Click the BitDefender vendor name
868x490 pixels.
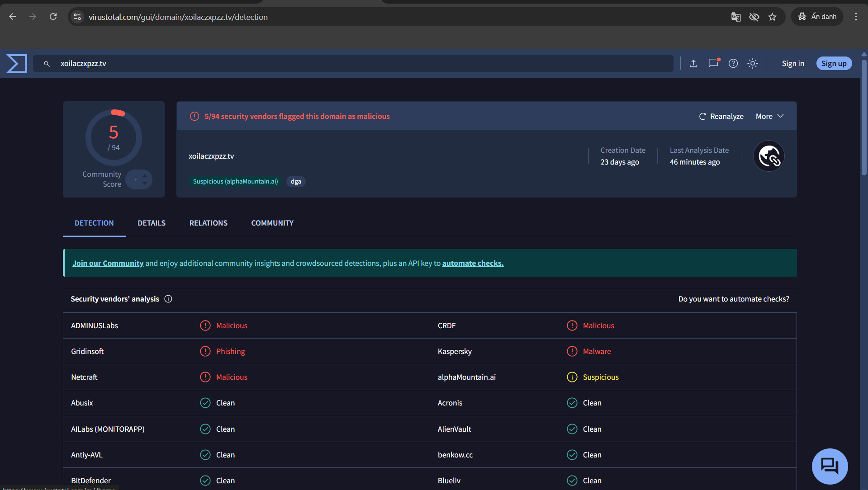(91, 481)
